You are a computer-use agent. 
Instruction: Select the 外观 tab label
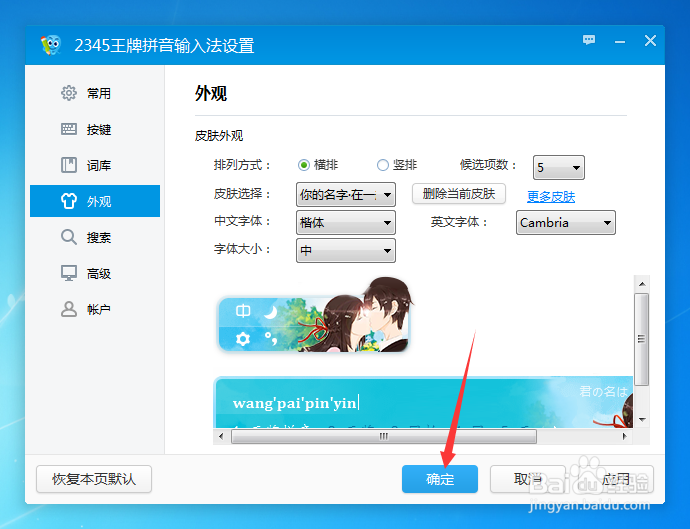click(x=99, y=202)
